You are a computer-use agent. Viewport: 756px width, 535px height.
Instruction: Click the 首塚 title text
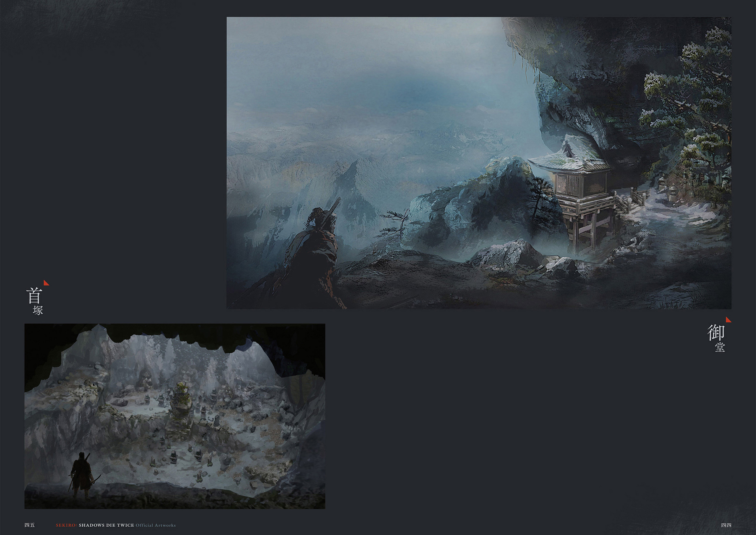tap(35, 301)
